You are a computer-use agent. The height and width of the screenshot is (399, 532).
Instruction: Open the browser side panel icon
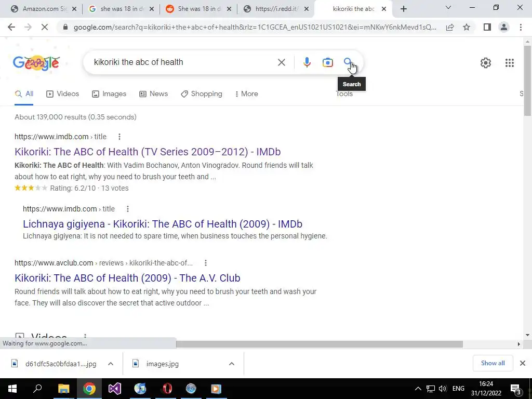(x=487, y=27)
